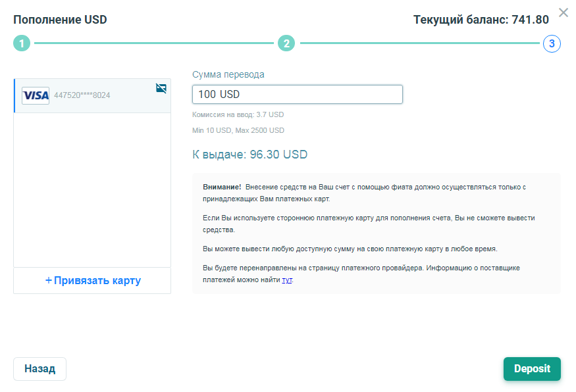This screenshot has width=576, height=392.
Task: Go back with the Назад button
Action: (x=39, y=368)
